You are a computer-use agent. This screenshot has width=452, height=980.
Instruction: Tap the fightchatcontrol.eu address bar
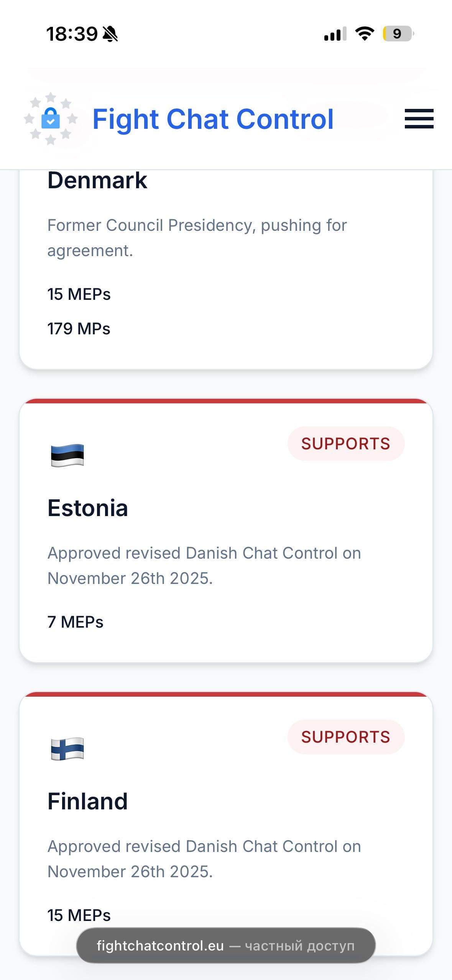coord(225,945)
